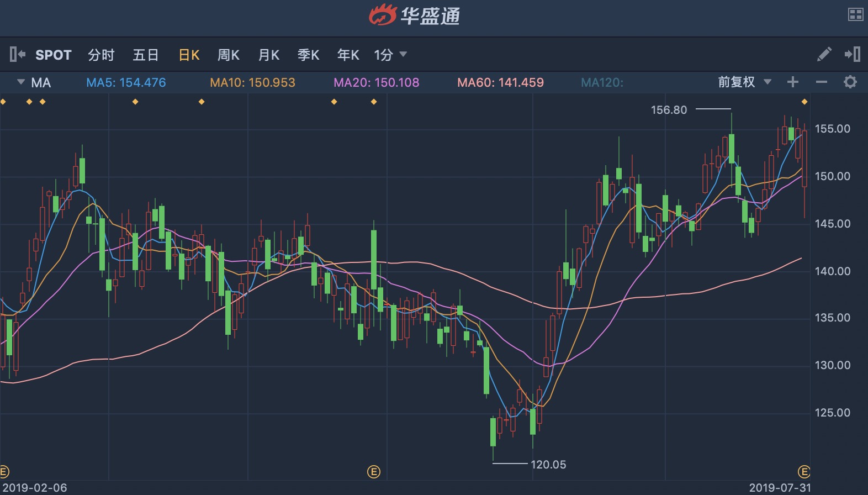Screen dimensions: 868x495
Task: Enable the MA120 indicator line
Action: [602, 83]
